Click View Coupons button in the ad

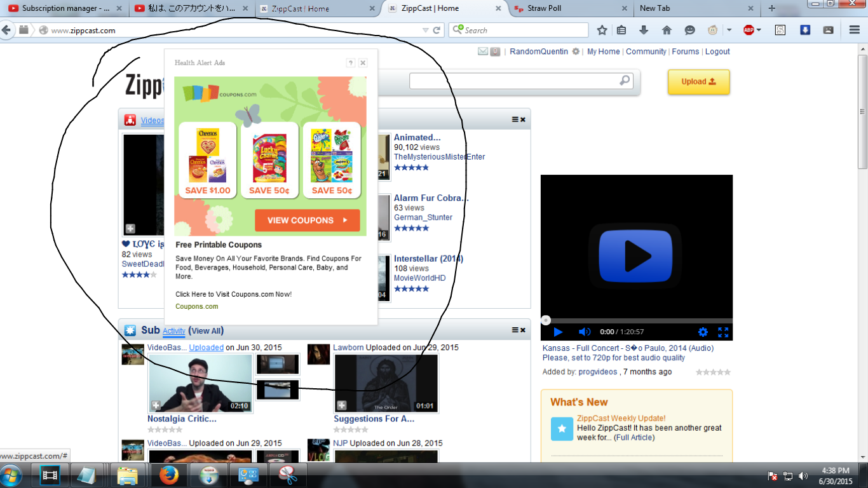[x=307, y=220]
